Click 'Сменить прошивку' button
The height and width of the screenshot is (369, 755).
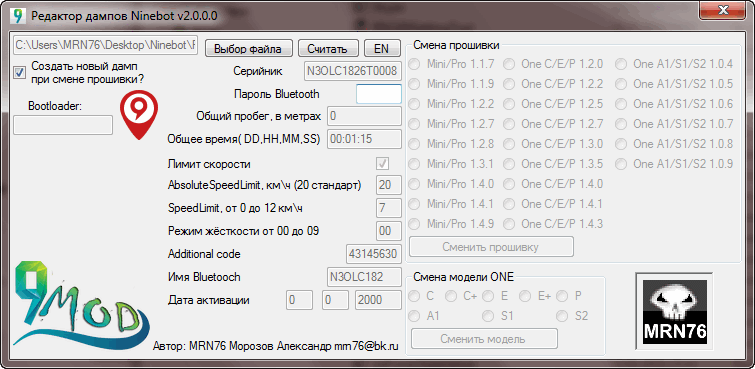pos(491,247)
